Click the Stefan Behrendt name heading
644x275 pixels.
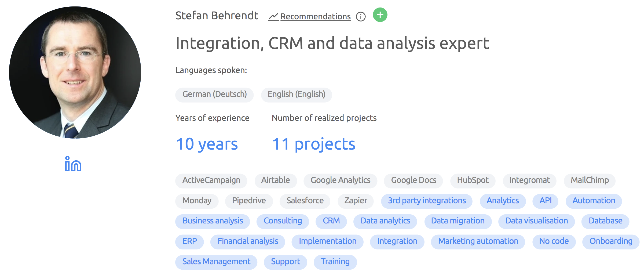(217, 16)
